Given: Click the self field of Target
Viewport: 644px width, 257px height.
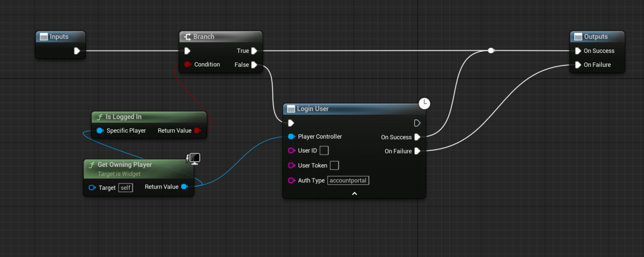Looking at the screenshot, I should 125,187.
